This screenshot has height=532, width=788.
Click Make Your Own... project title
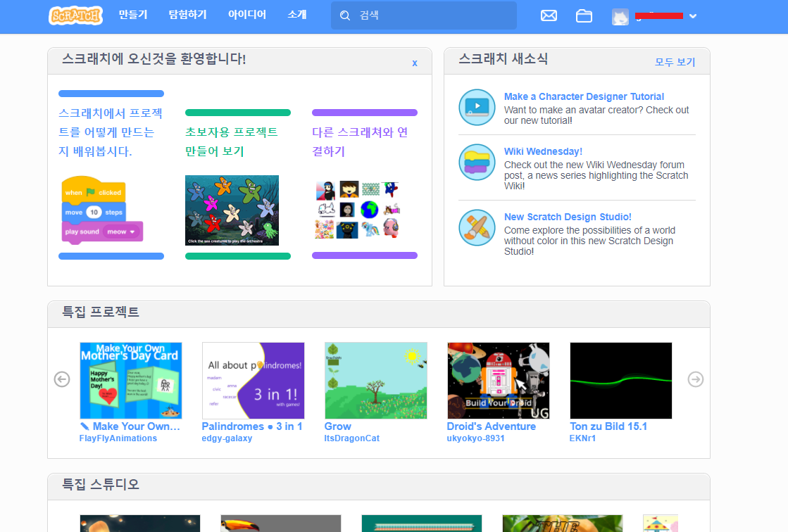(130, 426)
